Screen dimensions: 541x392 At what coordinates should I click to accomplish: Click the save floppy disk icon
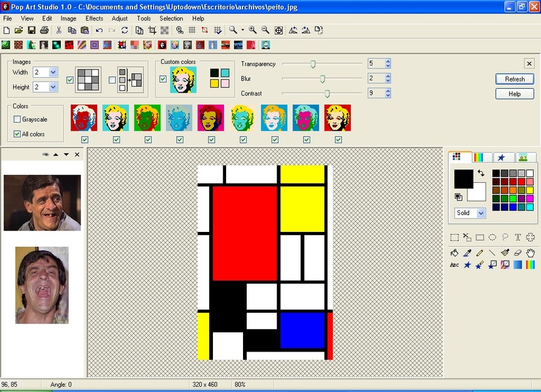pos(31,30)
